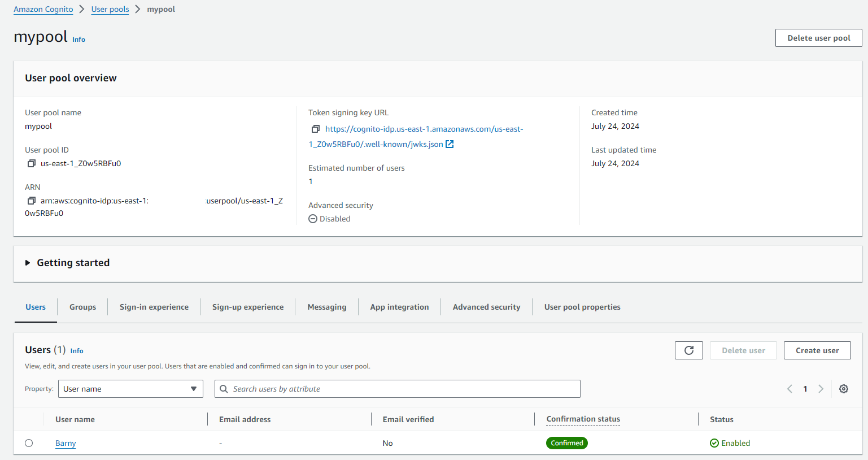Open the token signing key URL link

click(x=416, y=137)
